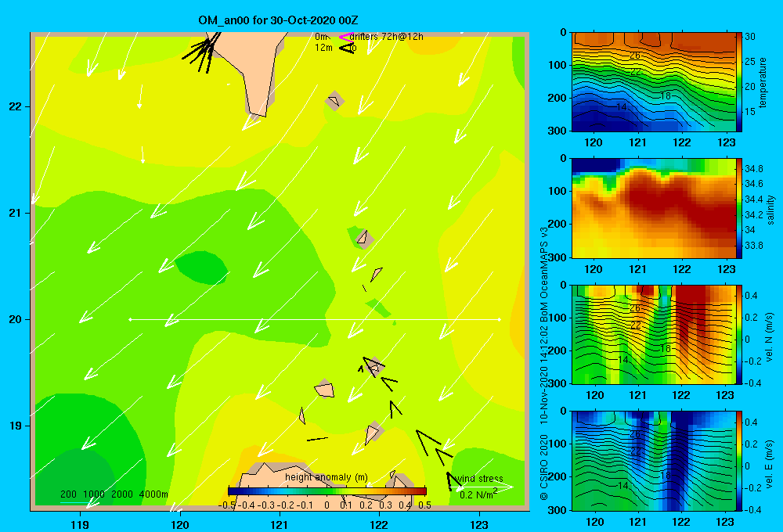Click latitude label 19 on main map
The image size is (783, 532).
(x=15, y=426)
